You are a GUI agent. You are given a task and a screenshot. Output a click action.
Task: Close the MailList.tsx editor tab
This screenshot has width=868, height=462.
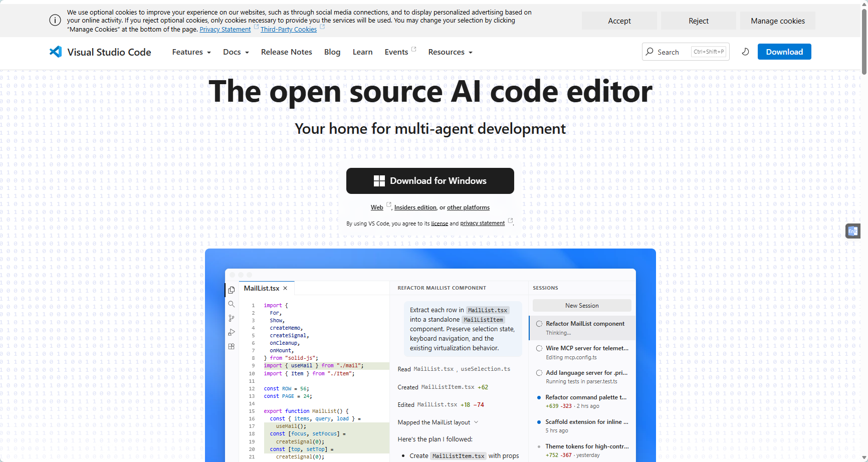285,288
